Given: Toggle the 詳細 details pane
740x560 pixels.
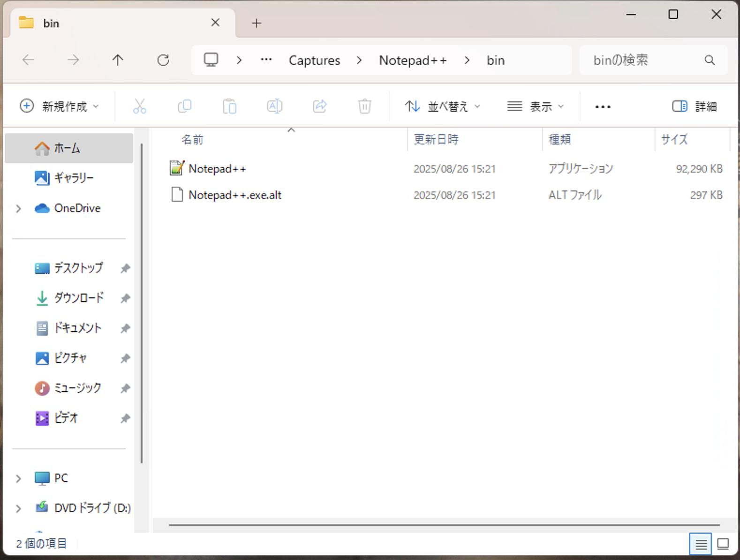Looking at the screenshot, I should [695, 106].
